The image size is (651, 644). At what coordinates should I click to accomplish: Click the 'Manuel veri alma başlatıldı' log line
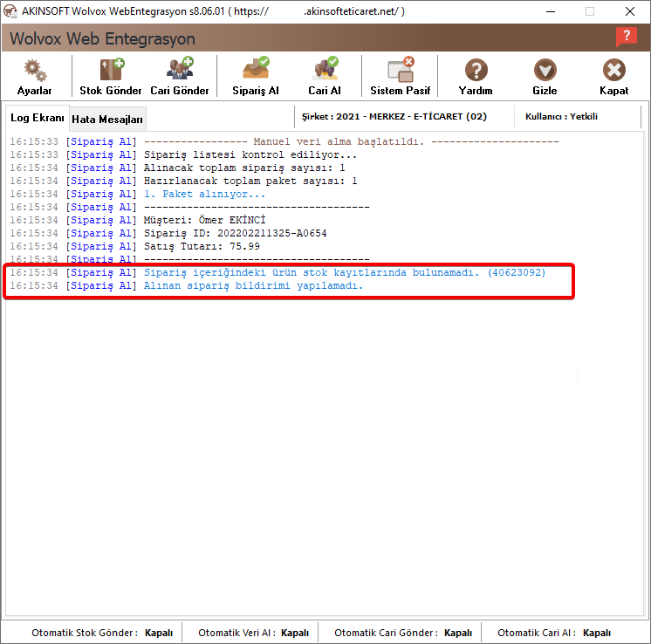pos(284,141)
